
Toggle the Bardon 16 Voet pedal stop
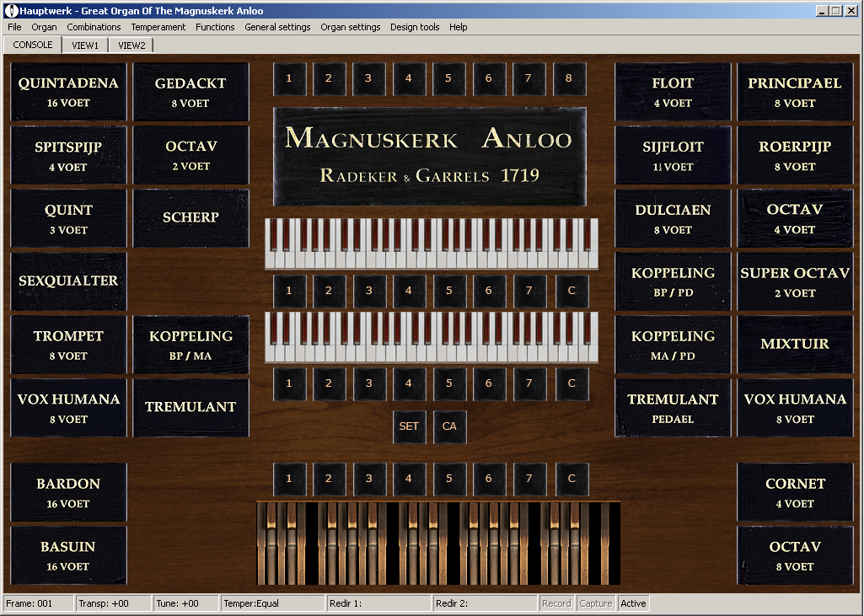pos(68,493)
